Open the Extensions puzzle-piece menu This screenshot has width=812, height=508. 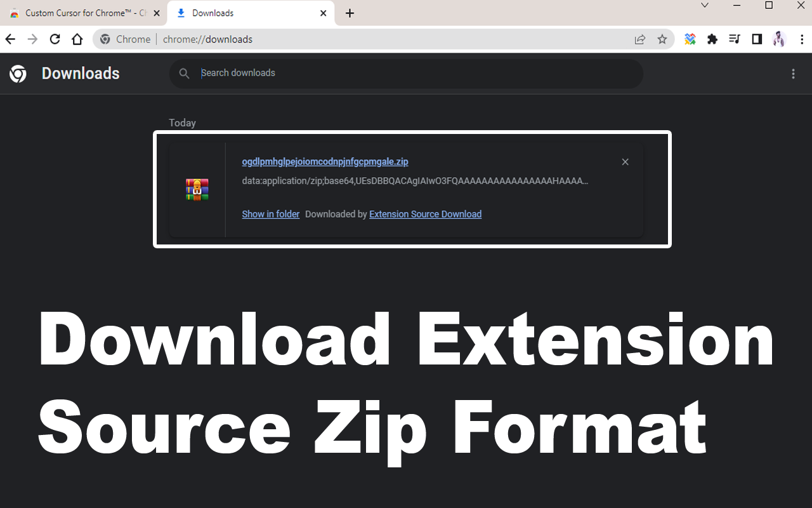coord(712,39)
